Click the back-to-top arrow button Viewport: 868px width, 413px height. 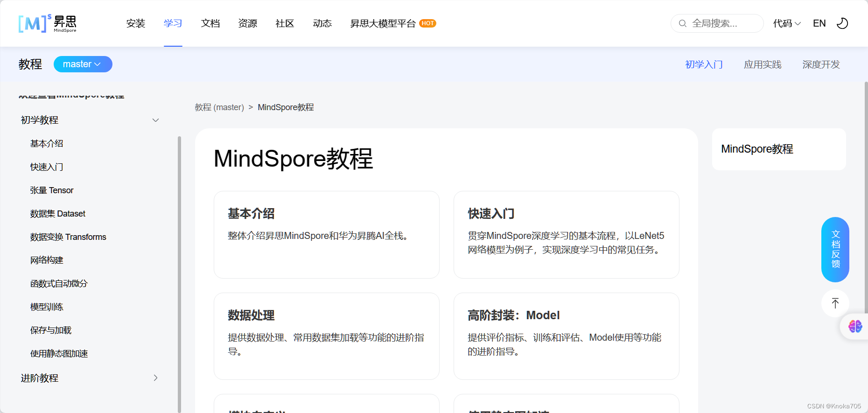click(835, 303)
